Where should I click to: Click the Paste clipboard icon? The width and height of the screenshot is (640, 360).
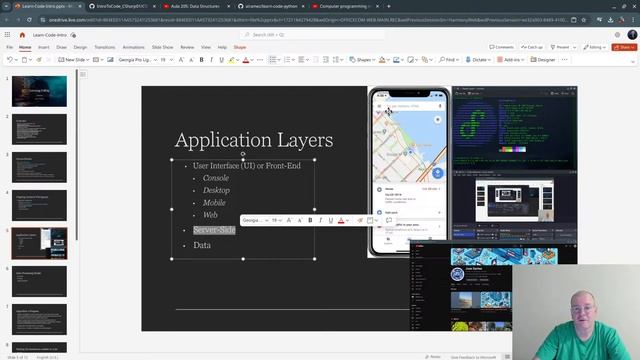[x=24, y=60]
